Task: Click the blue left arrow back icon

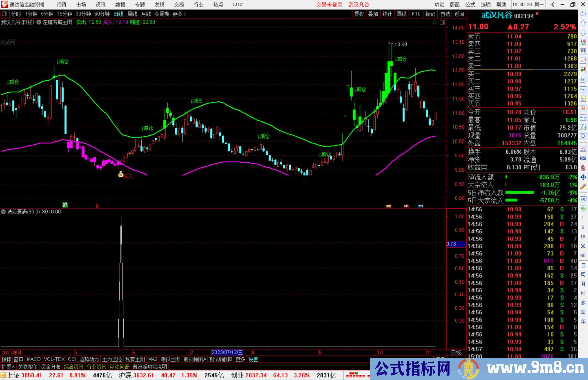Action: [583, 14]
